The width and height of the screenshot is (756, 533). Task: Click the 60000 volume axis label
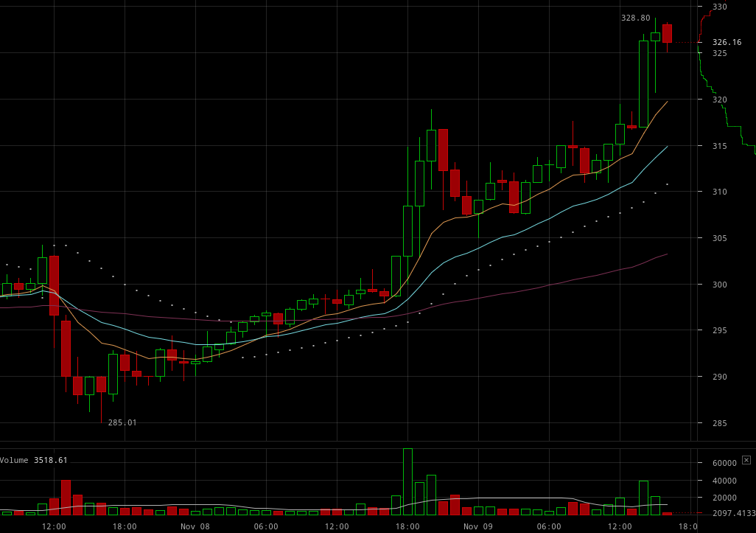724,463
